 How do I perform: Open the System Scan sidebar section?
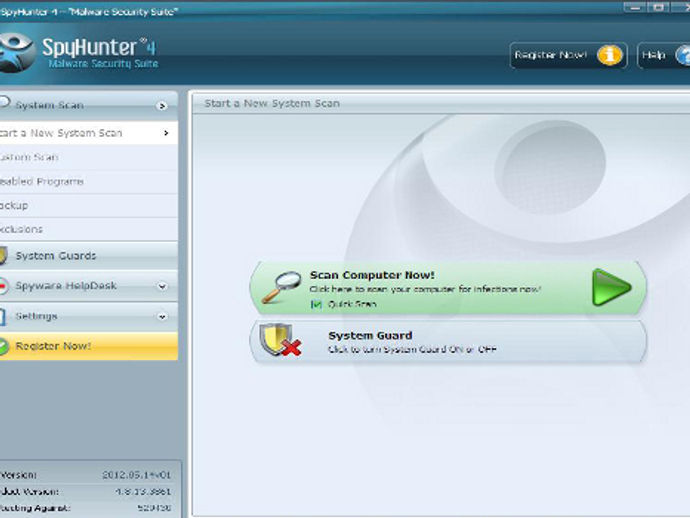tap(89, 106)
